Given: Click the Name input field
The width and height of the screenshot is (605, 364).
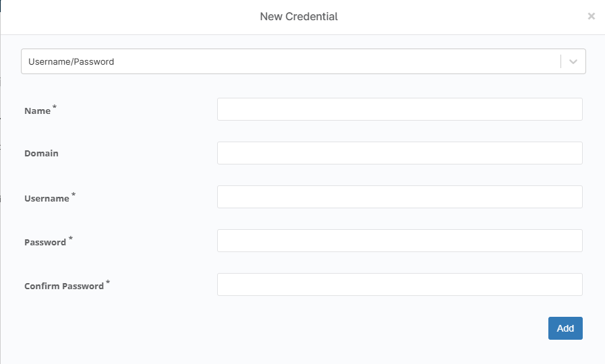Looking at the screenshot, I should point(399,109).
